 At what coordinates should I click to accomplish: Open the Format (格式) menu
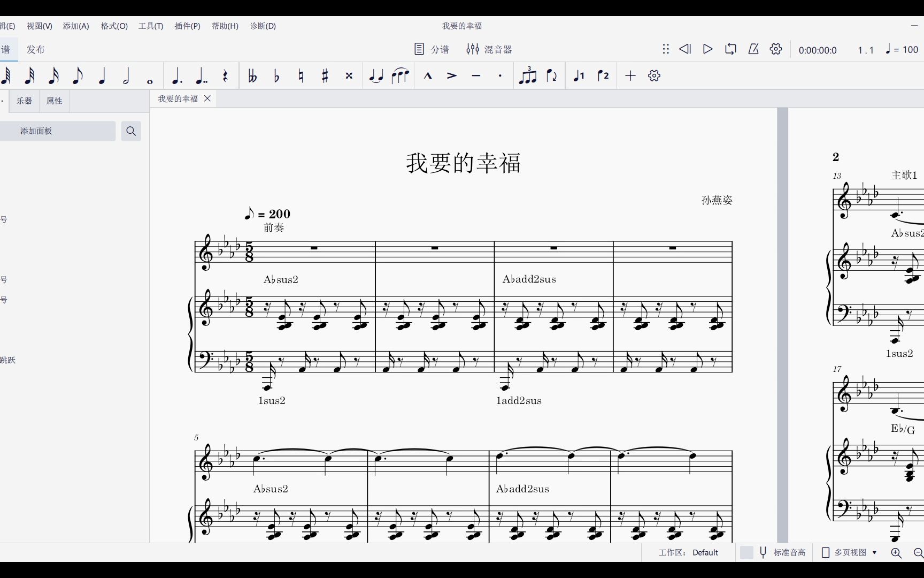114,26
